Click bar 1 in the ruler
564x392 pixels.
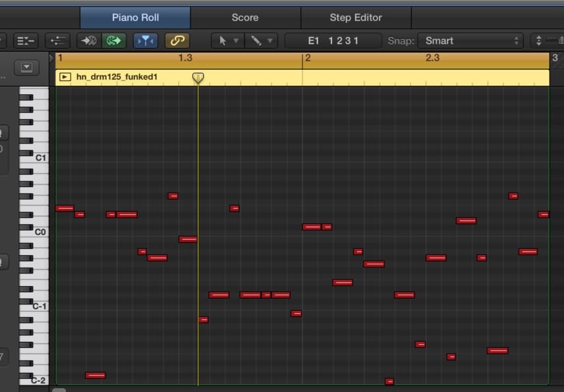tap(61, 58)
